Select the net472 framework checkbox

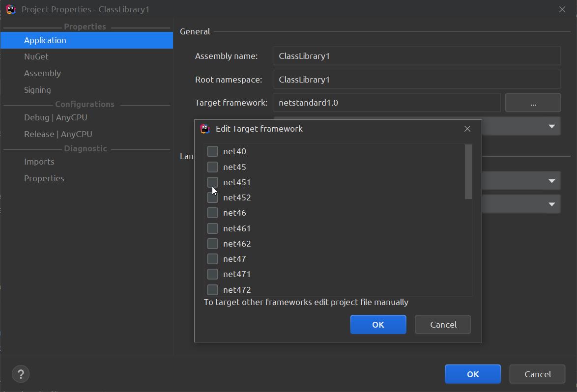[x=212, y=290]
